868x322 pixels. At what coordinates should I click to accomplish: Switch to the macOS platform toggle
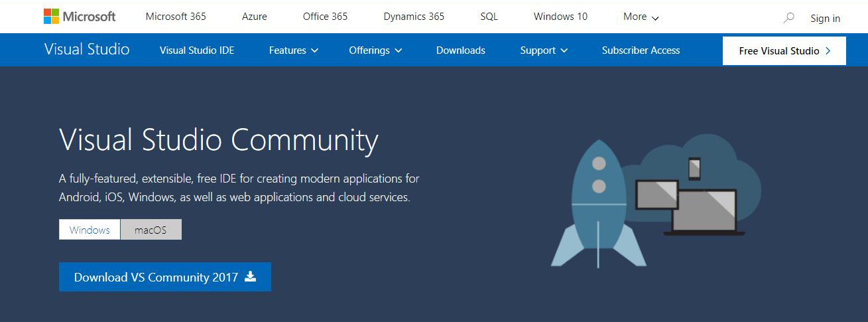(151, 230)
